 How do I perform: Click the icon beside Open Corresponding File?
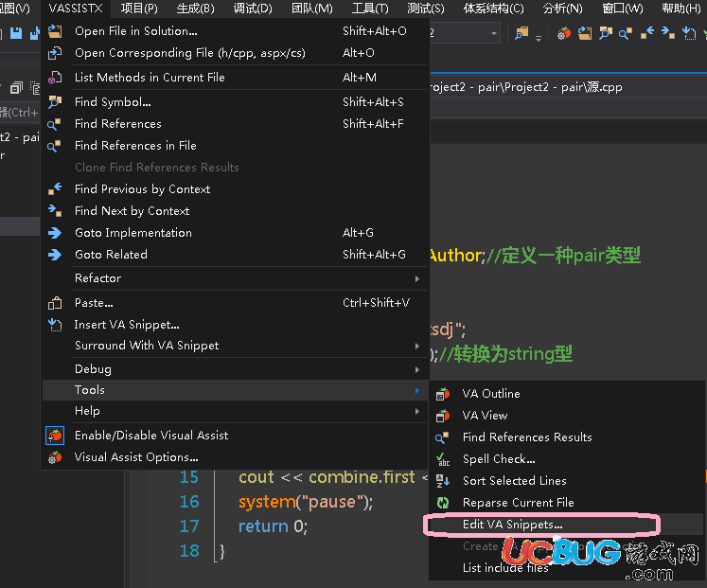[x=55, y=53]
